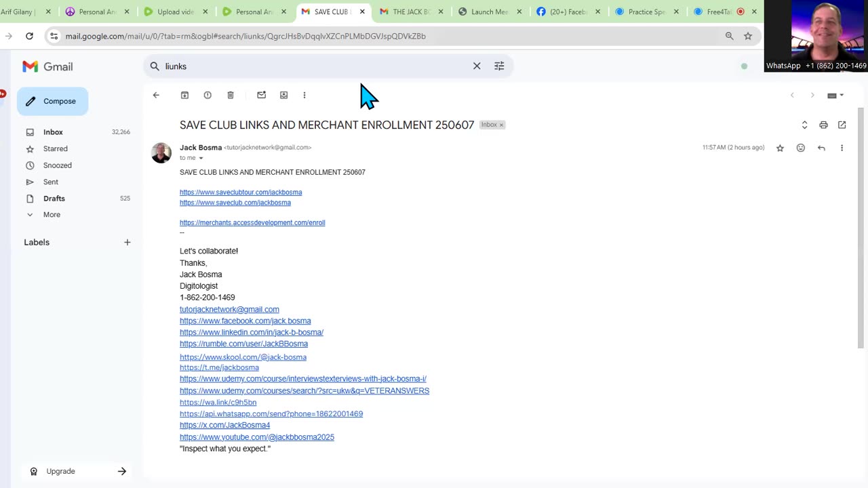Mark the email as unread
868x488 pixels.
pos(261,95)
